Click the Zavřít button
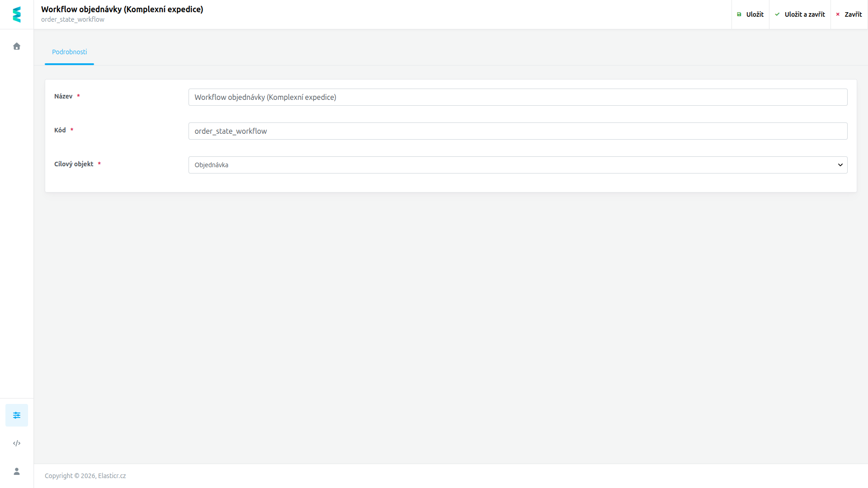868x488 pixels. point(849,14)
